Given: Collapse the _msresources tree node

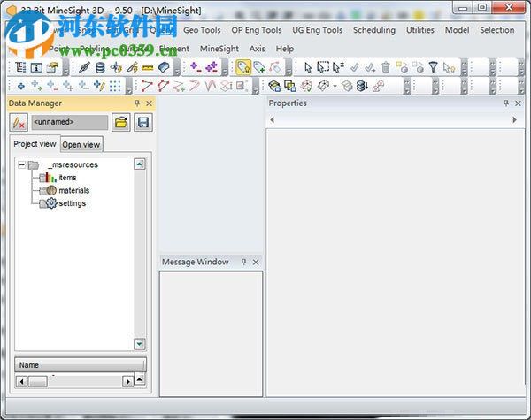Looking at the screenshot, I should [x=22, y=164].
